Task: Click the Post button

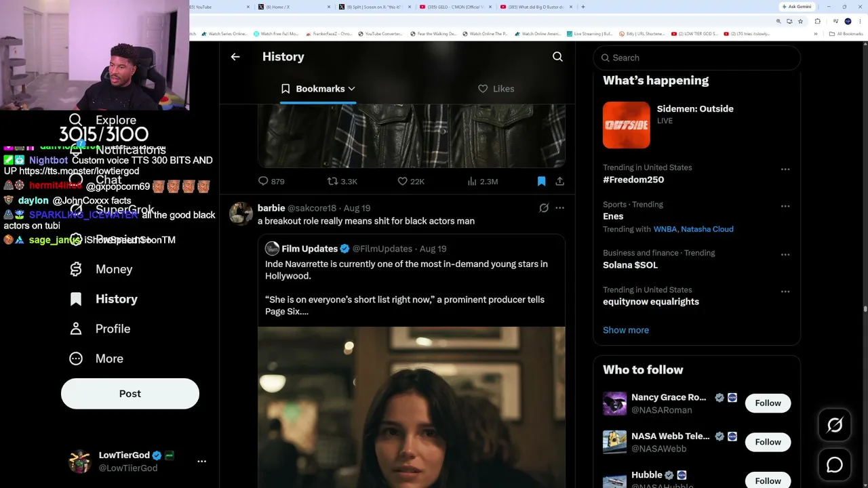Action: pyautogui.click(x=130, y=394)
